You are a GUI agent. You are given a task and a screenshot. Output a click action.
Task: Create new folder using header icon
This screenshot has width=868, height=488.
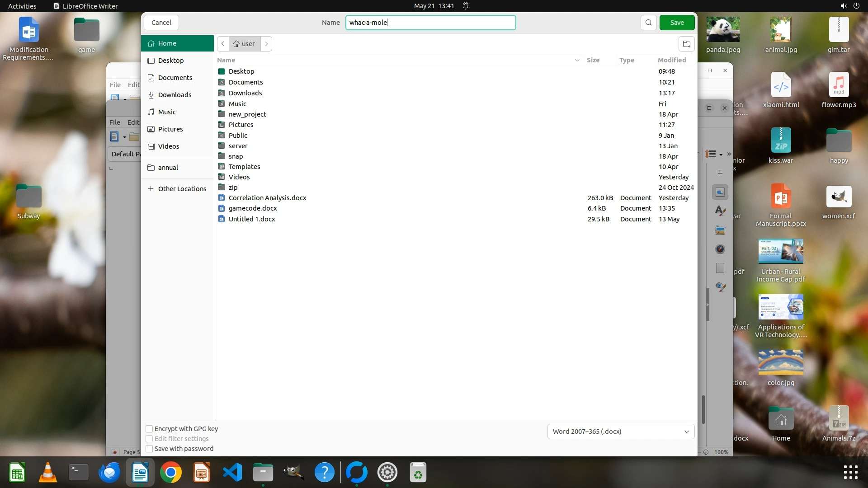tap(686, 44)
